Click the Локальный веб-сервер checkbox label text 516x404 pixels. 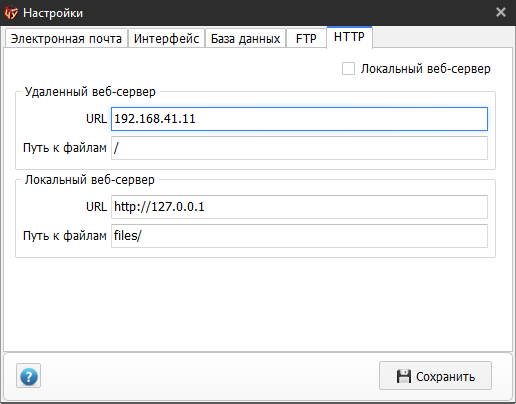pos(426,69)
